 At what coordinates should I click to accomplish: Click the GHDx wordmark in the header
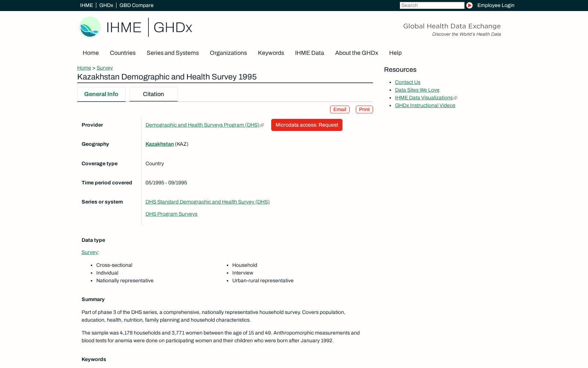(x=173, y=27)
